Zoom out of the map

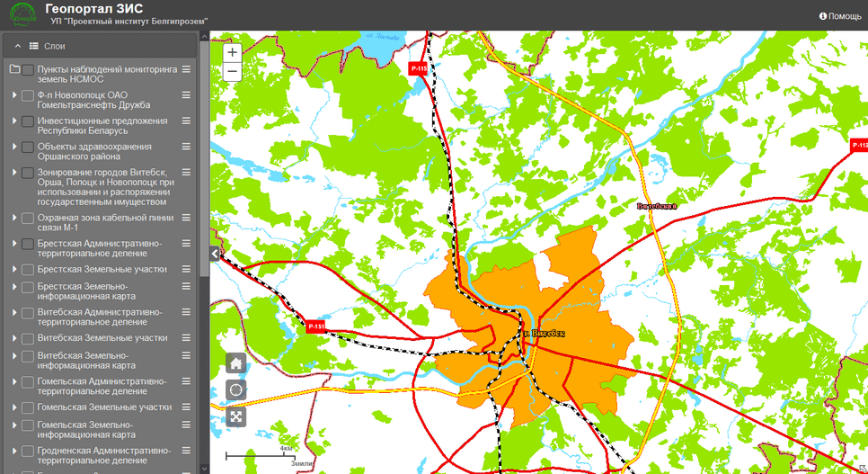coord(232,72)
